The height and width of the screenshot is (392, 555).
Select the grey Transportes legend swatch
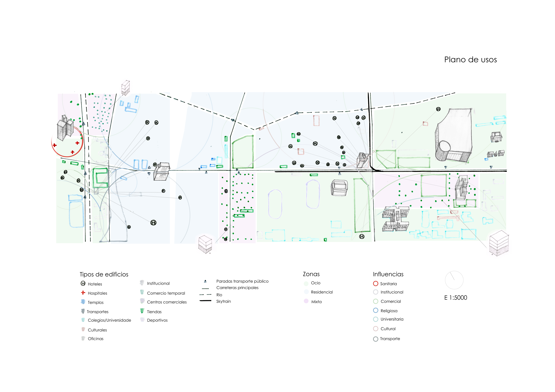(83, 311)
